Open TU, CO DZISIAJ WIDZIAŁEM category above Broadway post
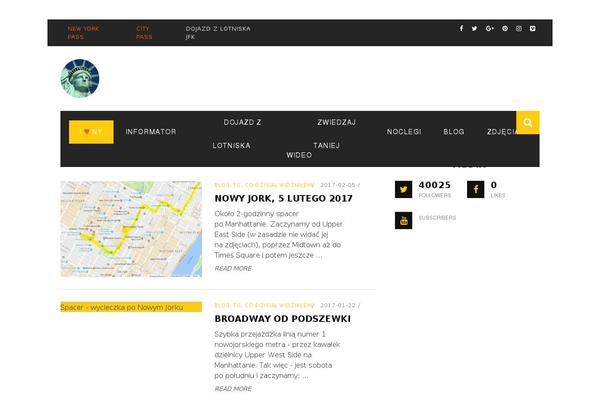 [273, 305]
